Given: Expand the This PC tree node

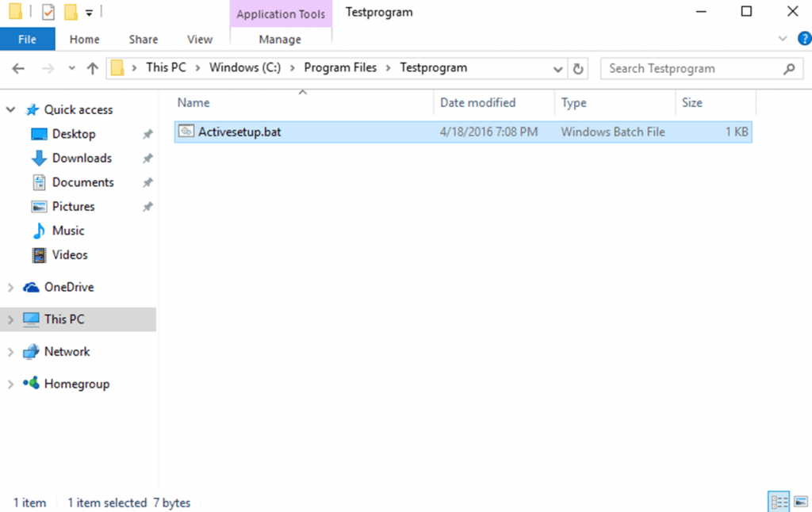Looking at the screenshot, I should coord(10,319).
